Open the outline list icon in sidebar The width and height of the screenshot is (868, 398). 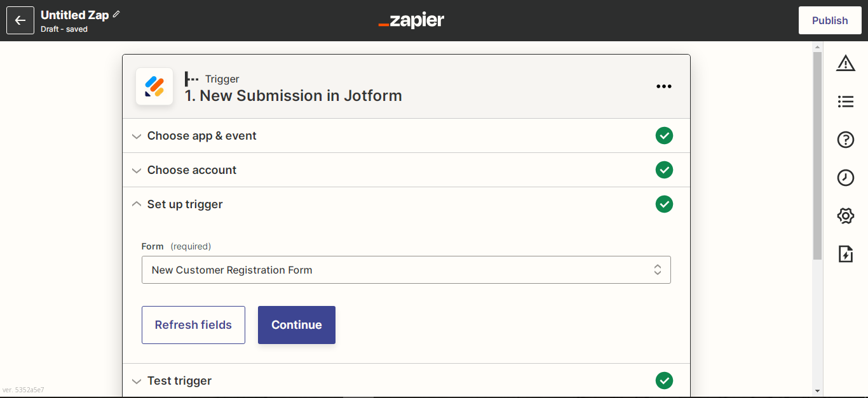(846, 101)
